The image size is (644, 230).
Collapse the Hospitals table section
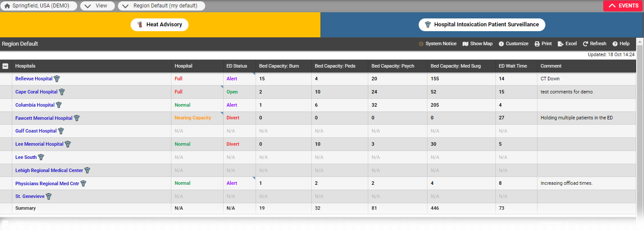(x=6, y=66)
